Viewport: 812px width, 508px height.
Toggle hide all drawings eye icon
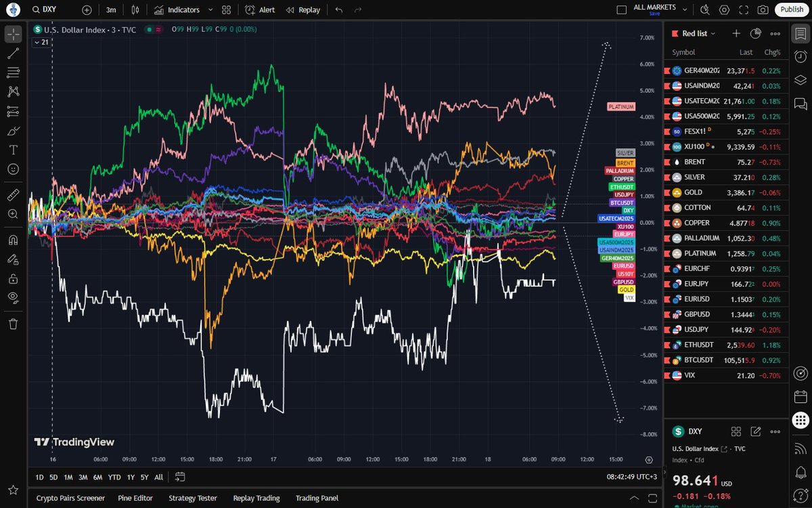13,297
